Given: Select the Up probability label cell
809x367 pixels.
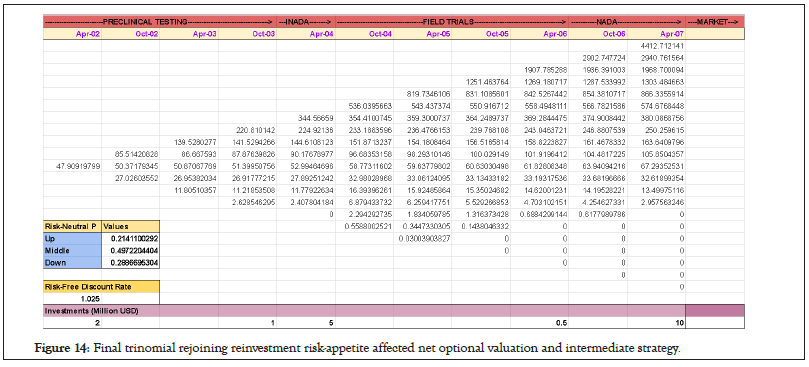Looking at the screenshot, I should (72, 238).
